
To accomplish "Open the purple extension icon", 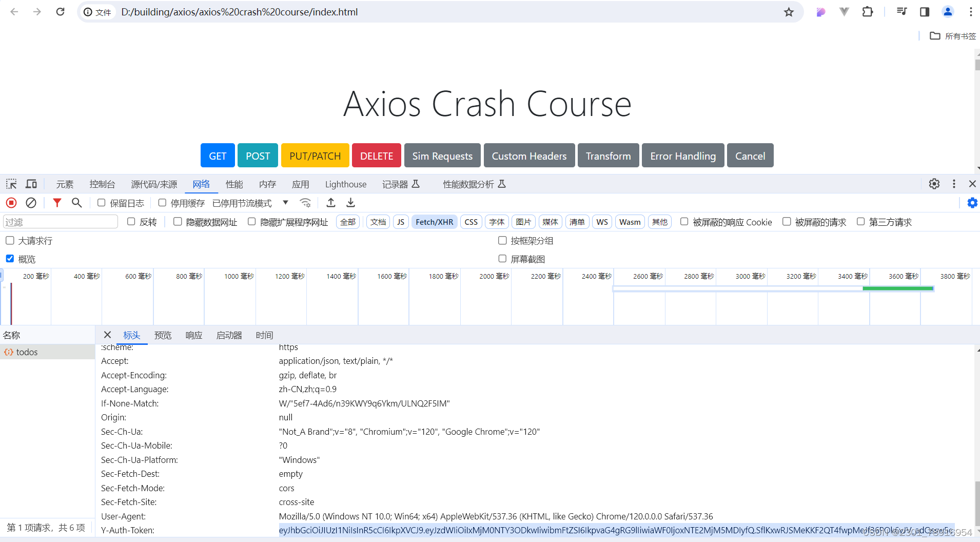I will click(821, 12).
